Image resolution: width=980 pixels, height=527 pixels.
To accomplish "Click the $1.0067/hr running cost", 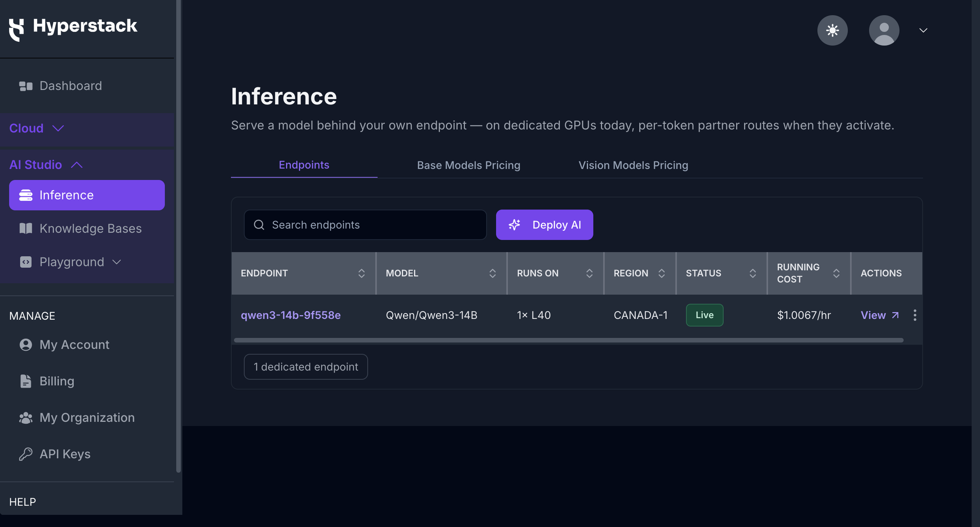I will 804,315.
